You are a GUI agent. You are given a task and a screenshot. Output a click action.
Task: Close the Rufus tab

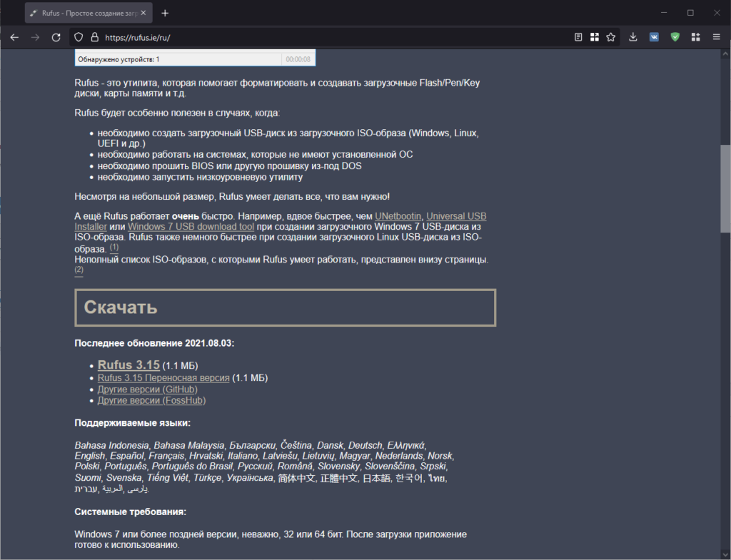(143, 13)
